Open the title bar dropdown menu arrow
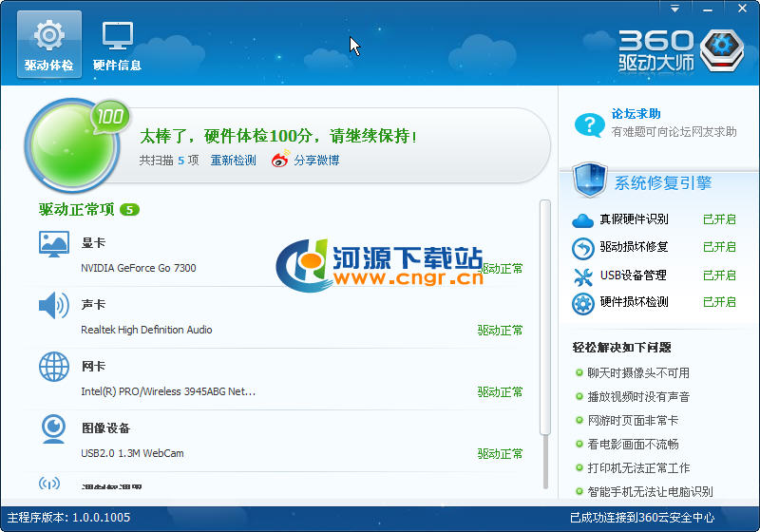The image size is (760, 532). pyautogui.click(x=675, y=8)
